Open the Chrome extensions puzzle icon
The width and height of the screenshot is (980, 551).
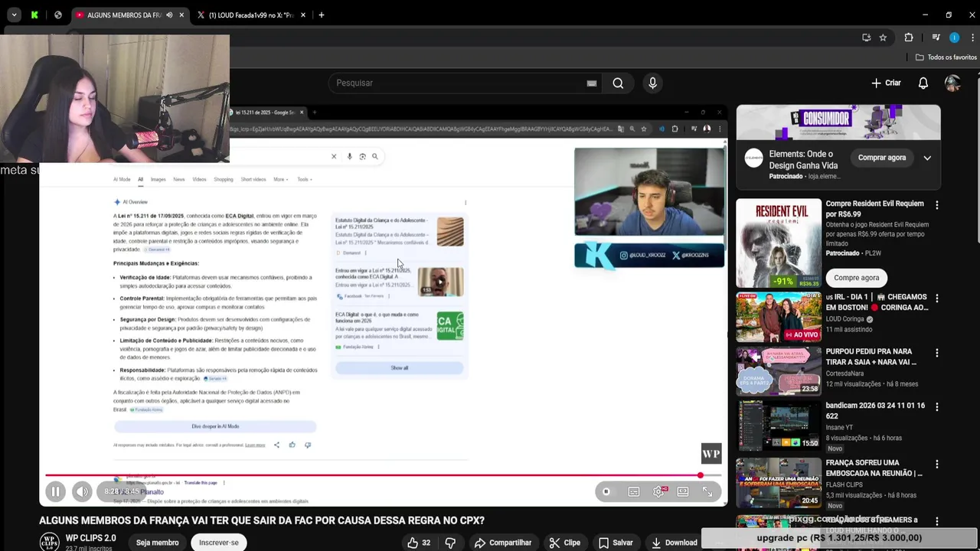(909, 37)
